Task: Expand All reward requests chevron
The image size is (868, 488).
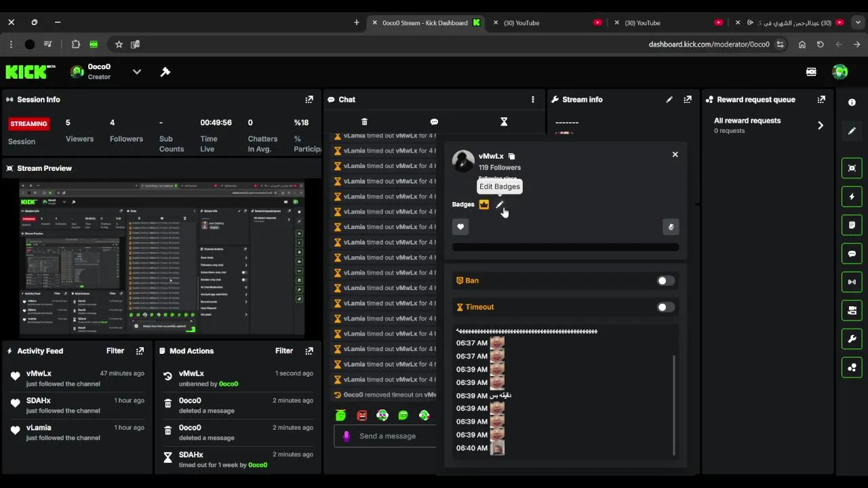Action: (x=821, y=125)
